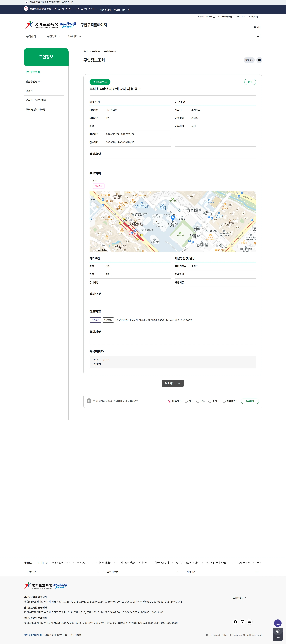The height and width of the screenshot is (644, 286).
Task: Select the 매우불만족 rating
Action: point(224,401)
